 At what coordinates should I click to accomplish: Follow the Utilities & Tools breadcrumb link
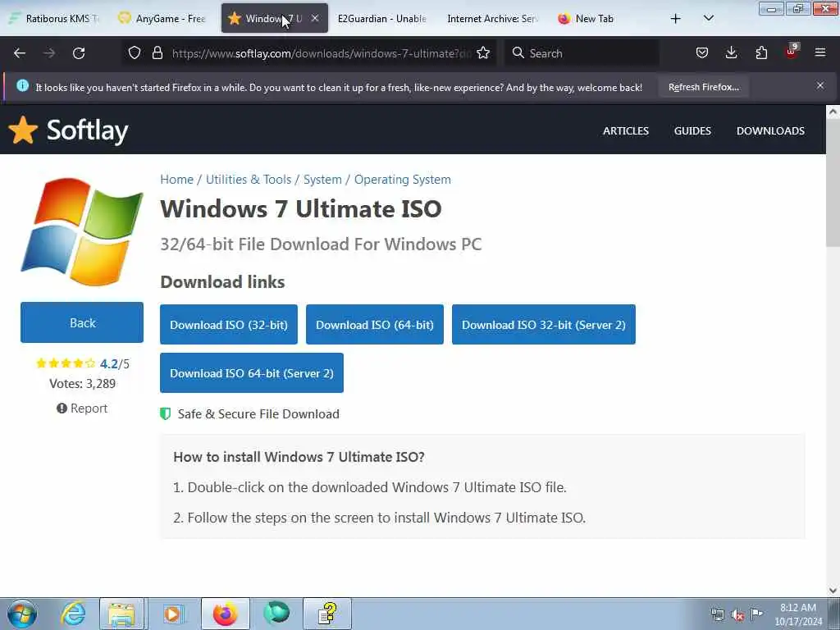(x=249, y=180)
